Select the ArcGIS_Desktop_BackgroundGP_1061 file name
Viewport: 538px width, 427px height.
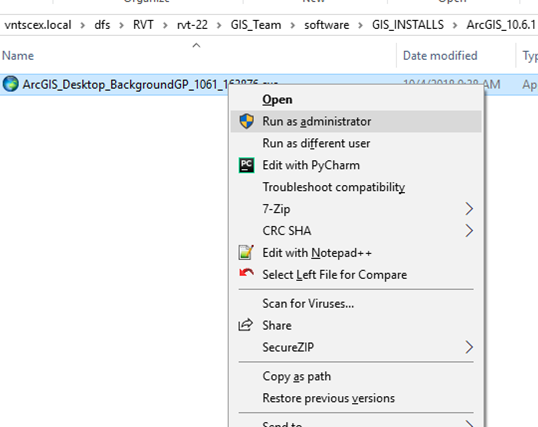coord(125,84)
